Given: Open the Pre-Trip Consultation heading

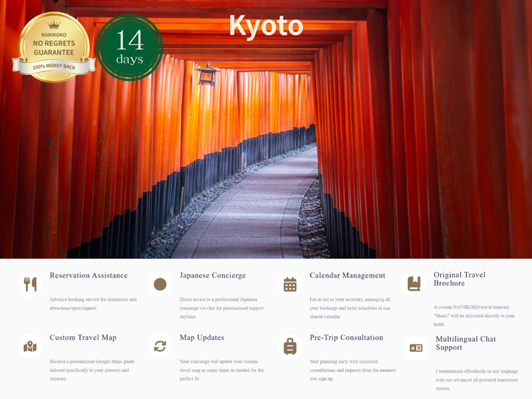Looking at the screenshot, I should tap(346, 338).
